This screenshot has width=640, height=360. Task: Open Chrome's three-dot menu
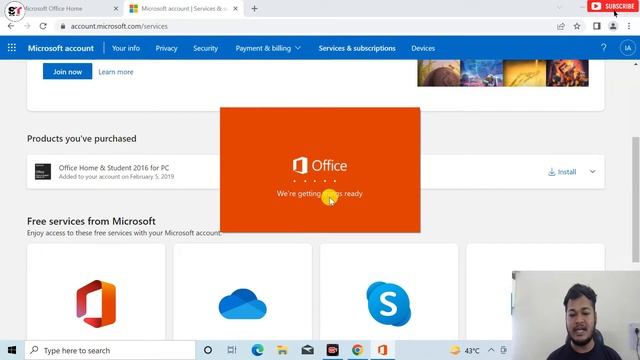pyautogui.click(x=629, y=26)
